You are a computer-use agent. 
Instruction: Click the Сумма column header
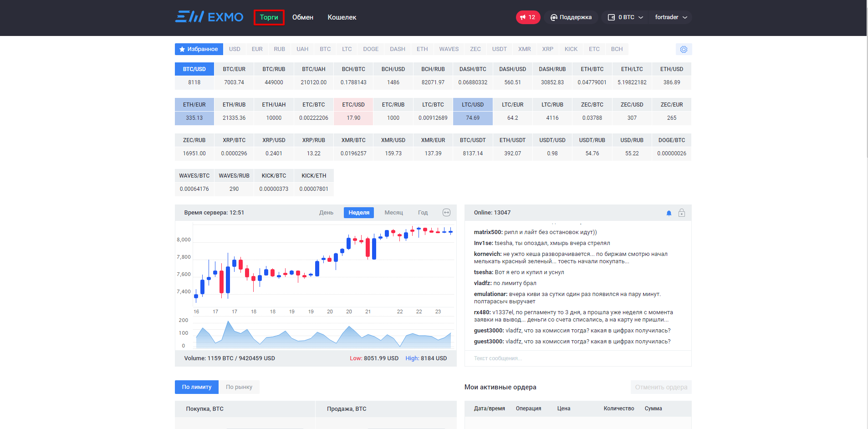coord(654,409)
